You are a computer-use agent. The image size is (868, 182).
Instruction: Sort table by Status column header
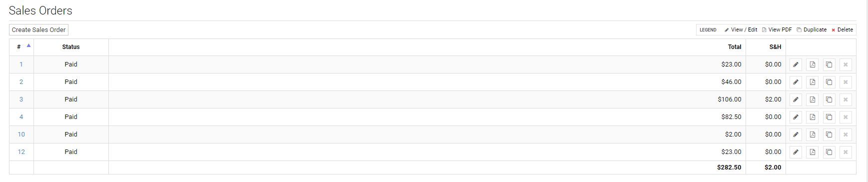71,47
